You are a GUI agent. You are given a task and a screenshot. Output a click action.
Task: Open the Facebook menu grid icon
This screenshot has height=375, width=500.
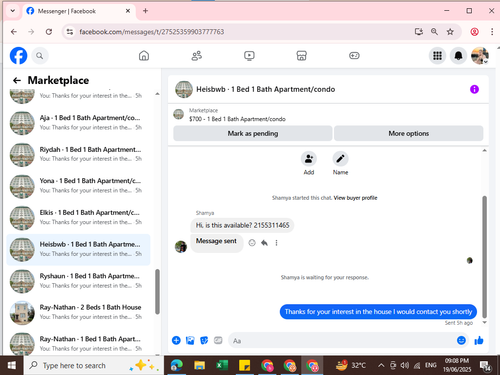pos(437,56)
